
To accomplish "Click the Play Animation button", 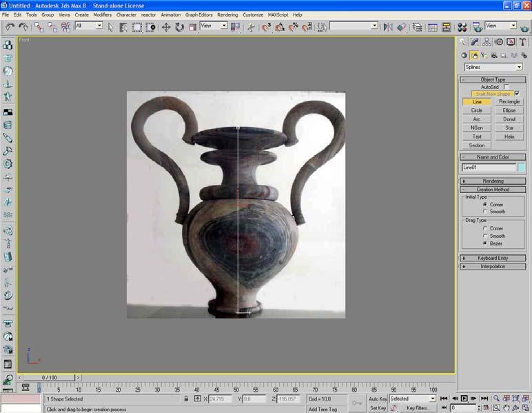I will coord(464,399).
